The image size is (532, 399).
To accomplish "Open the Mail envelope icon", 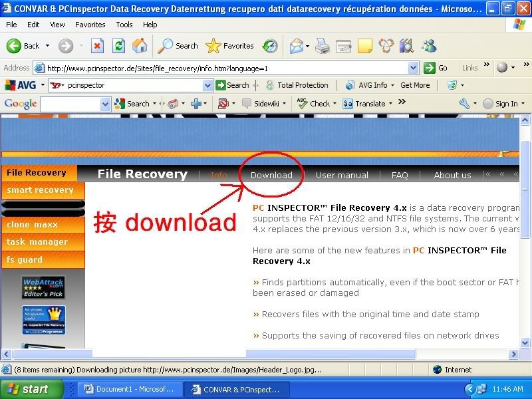I will 297,46.
